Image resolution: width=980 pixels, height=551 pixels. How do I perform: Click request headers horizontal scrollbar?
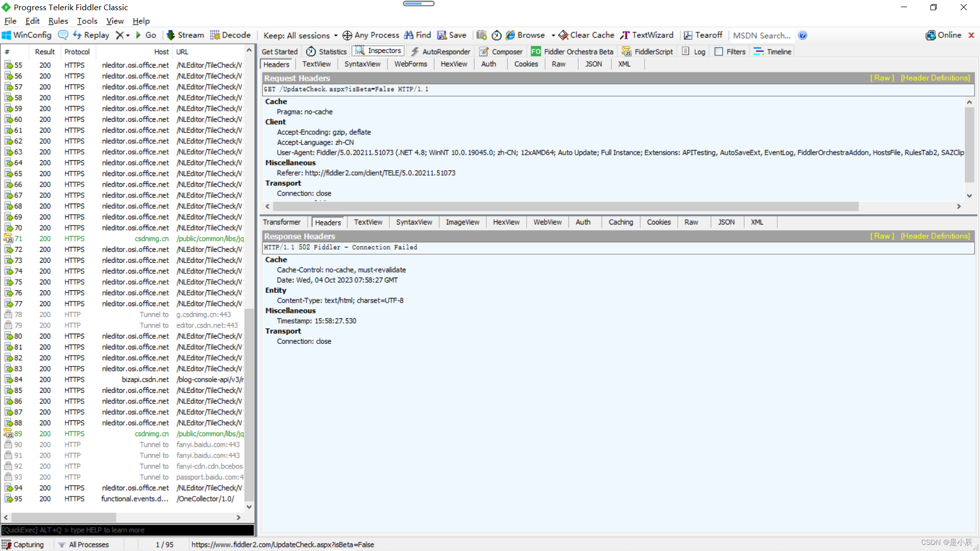pyautogui.click(x=566, y=206)
